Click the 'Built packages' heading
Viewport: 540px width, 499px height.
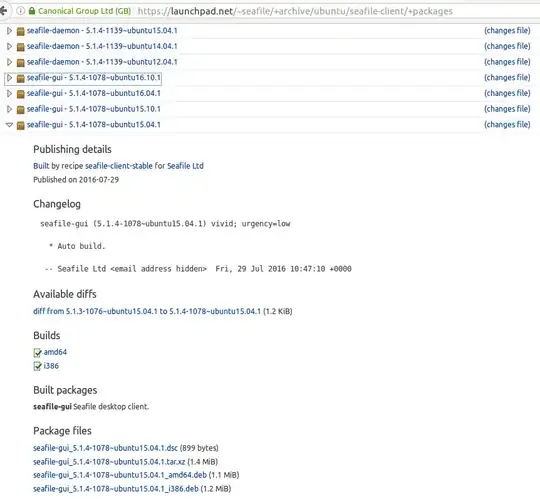pyautogui.click(x=65, y=390)
